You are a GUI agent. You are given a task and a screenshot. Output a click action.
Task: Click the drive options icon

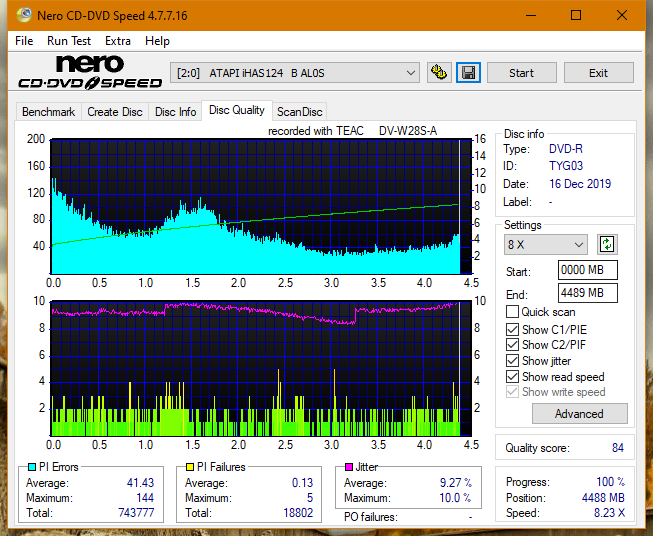439,73
